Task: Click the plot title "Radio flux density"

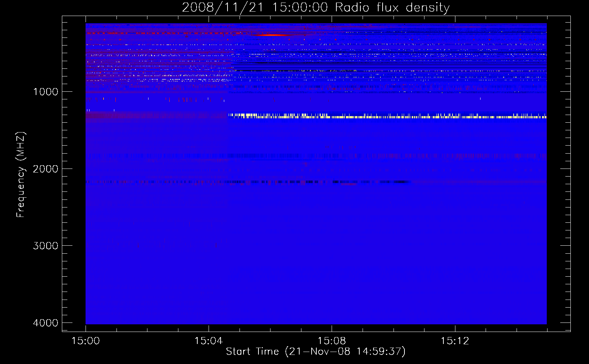Action: 392,8
